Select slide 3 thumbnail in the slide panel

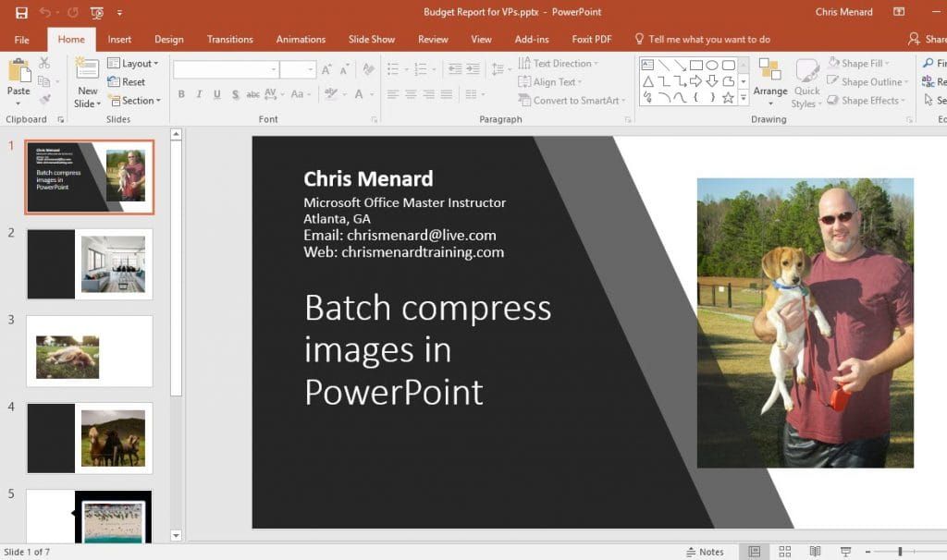[89, 350]
